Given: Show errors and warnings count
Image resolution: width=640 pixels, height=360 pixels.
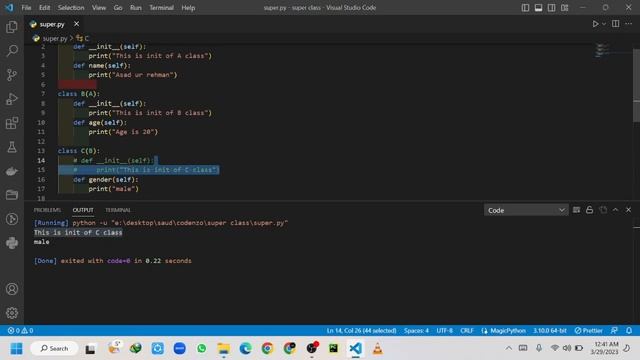Looking at the screenshot, I should point(20,330).
